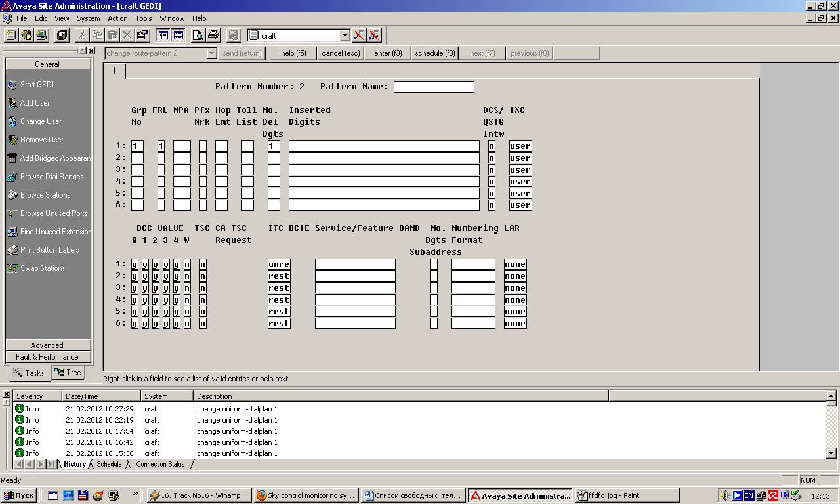
Task: Open the Tools menu
Action: [143, 18]
